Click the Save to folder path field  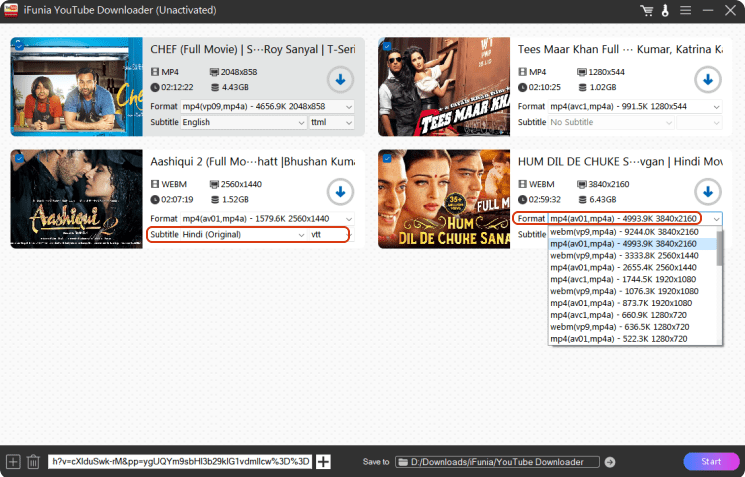(x=497, y=462)
